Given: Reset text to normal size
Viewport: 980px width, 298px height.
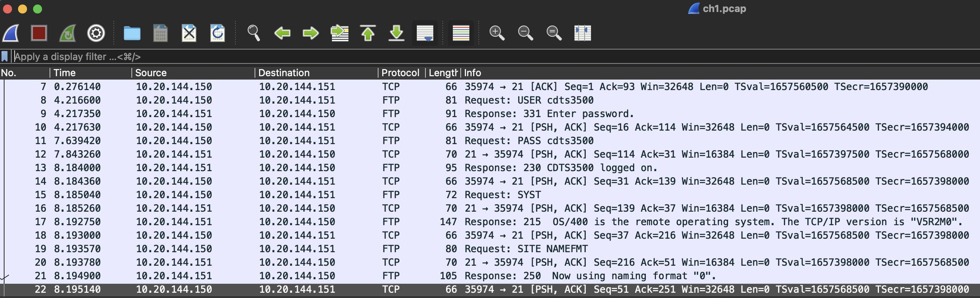Looking at the screenshot, I should (x=554, y=33).
